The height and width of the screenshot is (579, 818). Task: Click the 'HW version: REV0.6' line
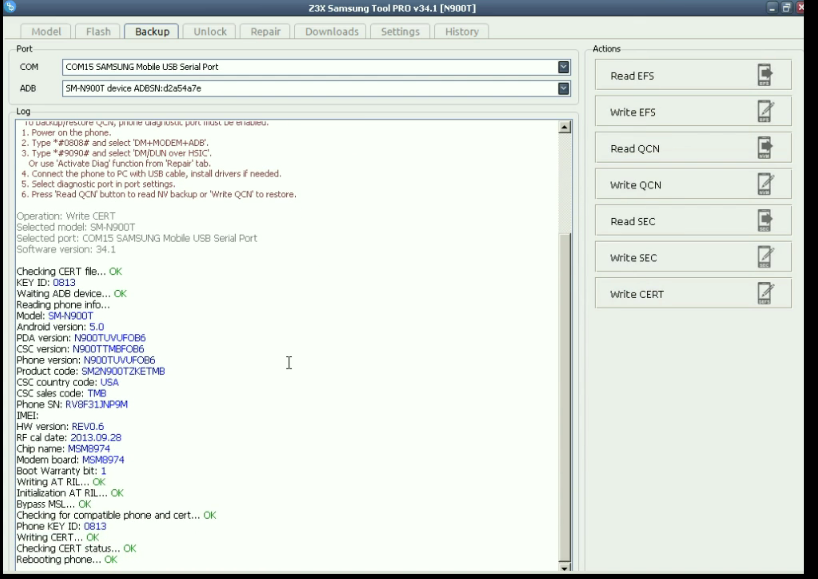60,427
